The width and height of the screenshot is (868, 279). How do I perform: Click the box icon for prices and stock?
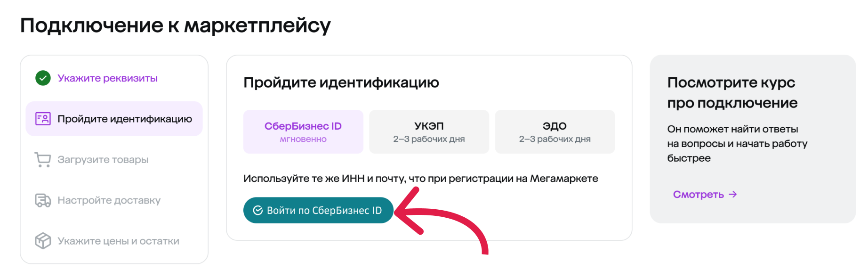click(x=43, y=241)
